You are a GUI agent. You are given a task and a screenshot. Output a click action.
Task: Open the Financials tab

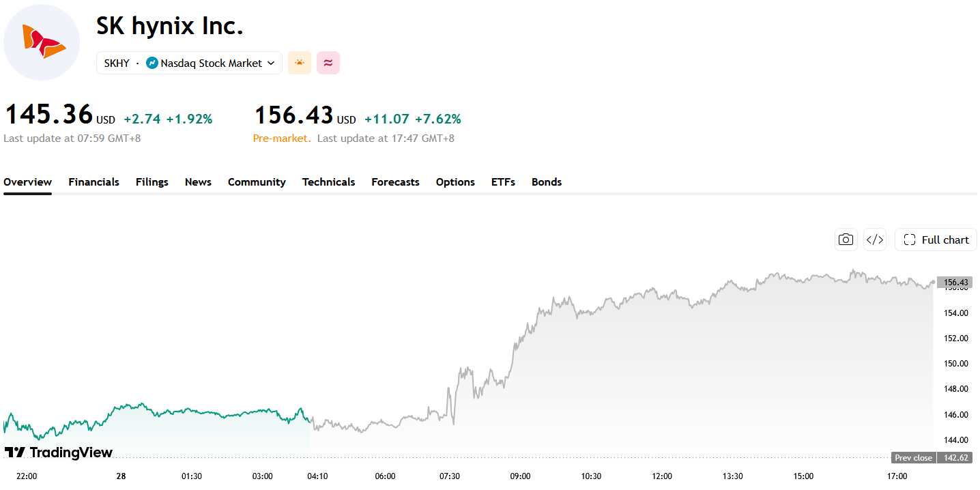click(x=93, y=182)
